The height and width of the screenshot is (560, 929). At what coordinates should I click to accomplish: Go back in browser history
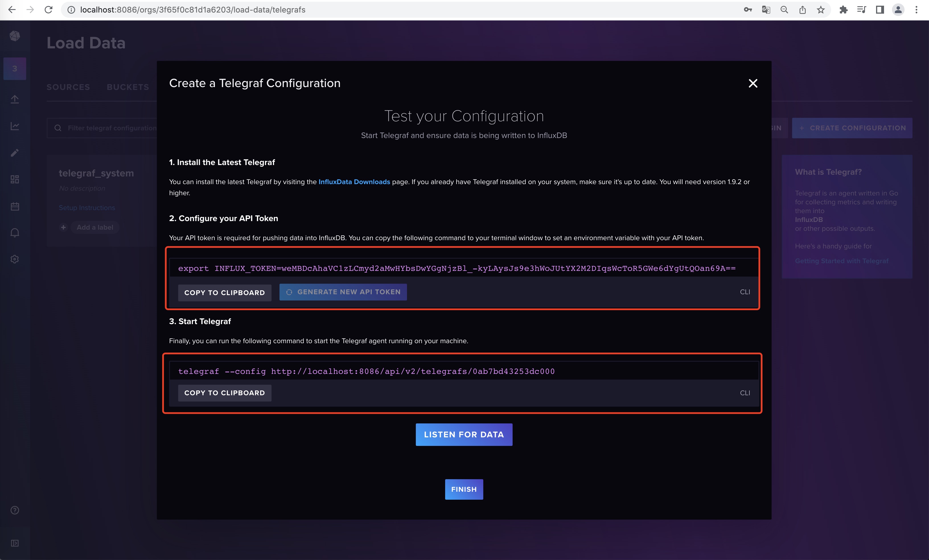(12, 10)
